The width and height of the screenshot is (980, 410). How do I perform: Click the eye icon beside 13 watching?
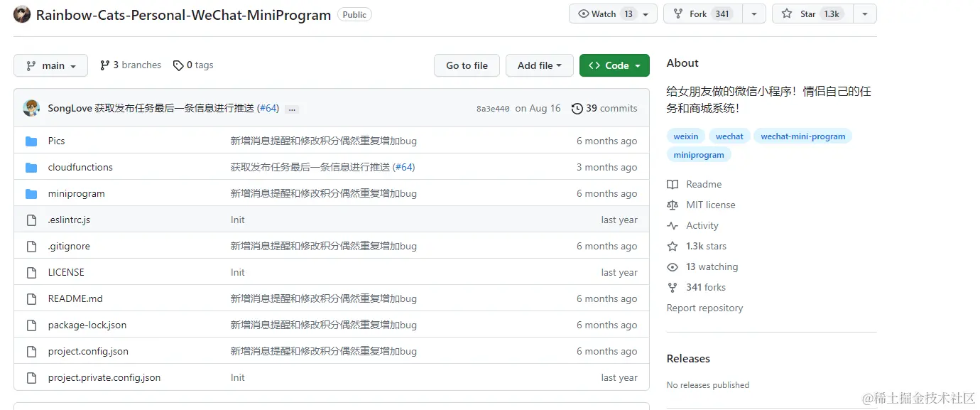pyautogui.click(x=673, y=267)
